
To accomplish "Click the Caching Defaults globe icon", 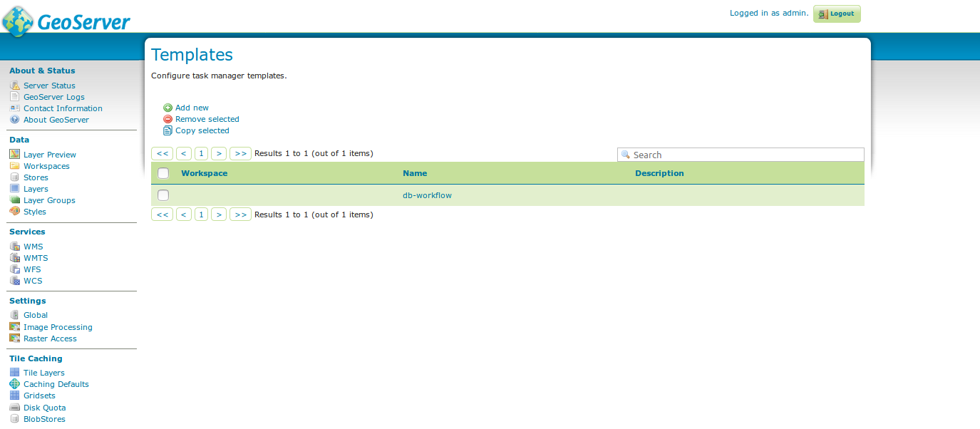I will [x=14, y=384].
